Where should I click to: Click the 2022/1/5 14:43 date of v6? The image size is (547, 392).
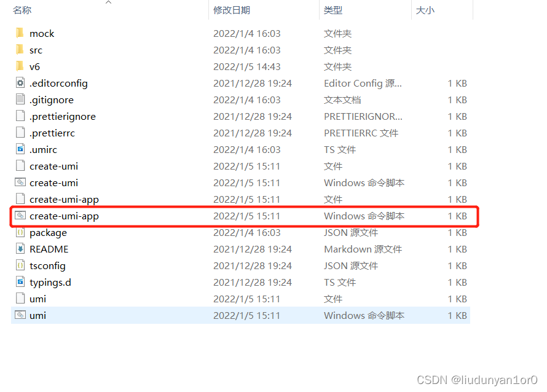pyautogui.click(x=247, y=66)
